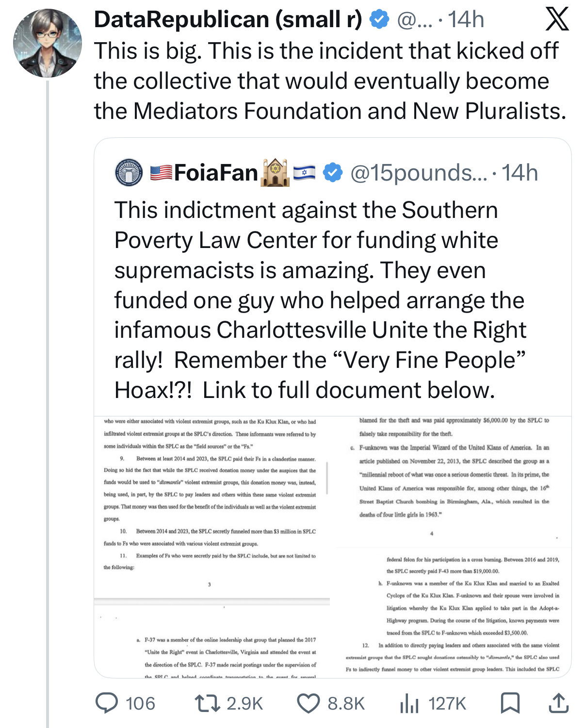
Task: Share the post via upload icon
Action: tap(558, 703)
